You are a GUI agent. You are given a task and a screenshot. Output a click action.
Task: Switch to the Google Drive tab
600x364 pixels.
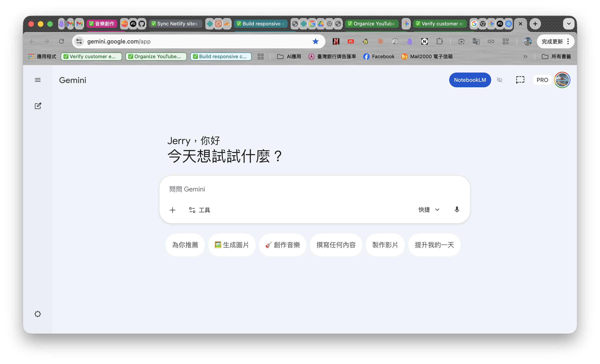coord(321,24)
